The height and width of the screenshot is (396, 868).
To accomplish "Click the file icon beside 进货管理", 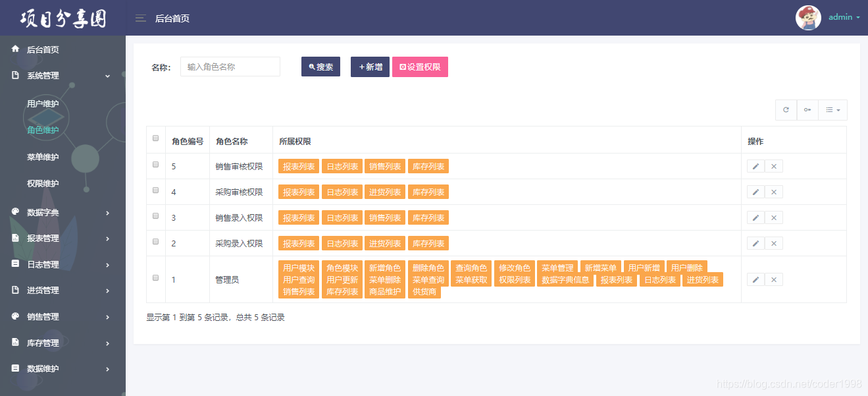I will coord(15,290).
